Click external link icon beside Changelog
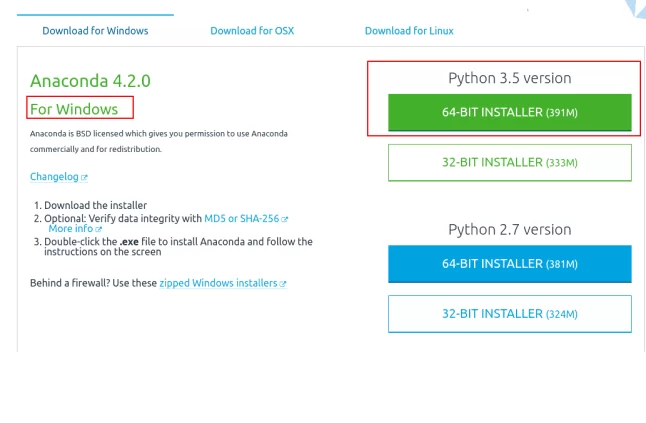The image size is (646, 423). (x=84, y=178)
